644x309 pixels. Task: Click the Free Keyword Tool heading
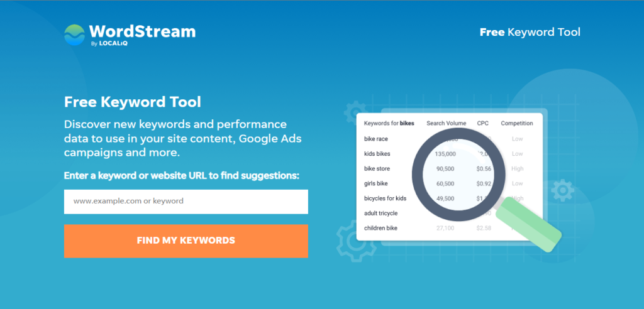click(x=133, y=102)
